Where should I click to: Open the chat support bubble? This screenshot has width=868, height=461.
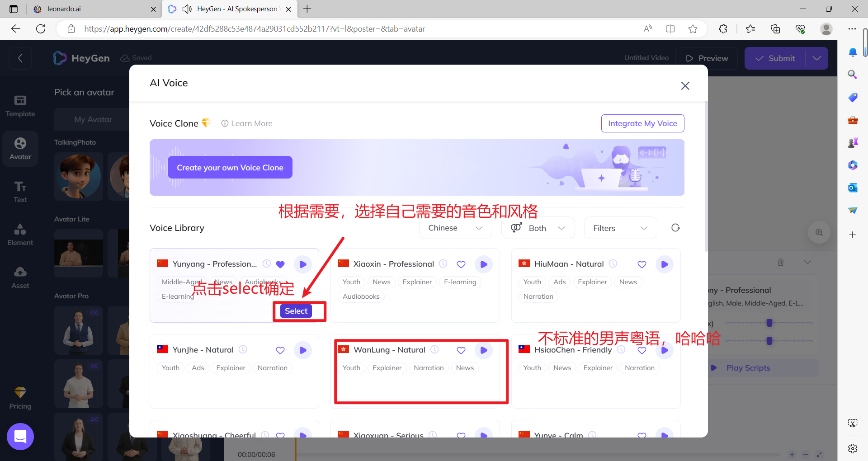(x=20, y=437)
